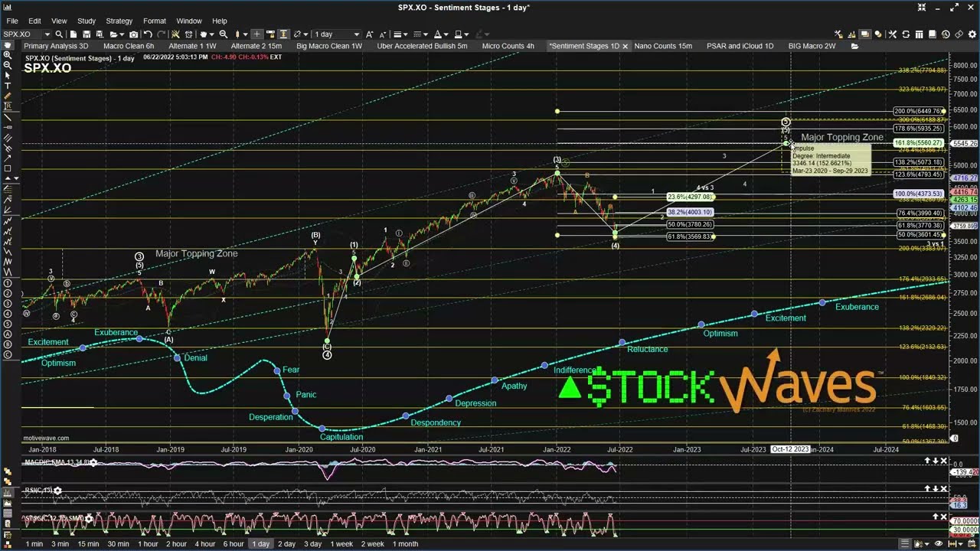Open the fill color picker dropdown

(x=466, y=34)
